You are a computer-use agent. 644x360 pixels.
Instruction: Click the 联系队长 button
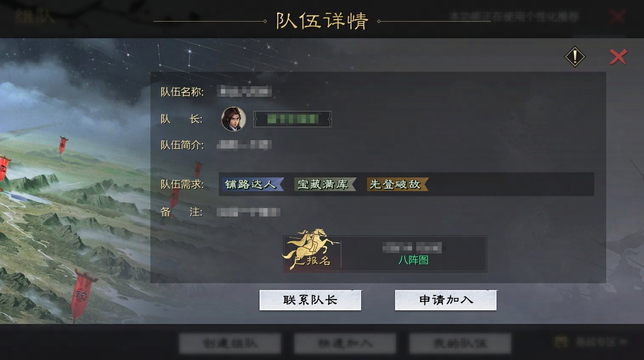click(x=310, y=300)
